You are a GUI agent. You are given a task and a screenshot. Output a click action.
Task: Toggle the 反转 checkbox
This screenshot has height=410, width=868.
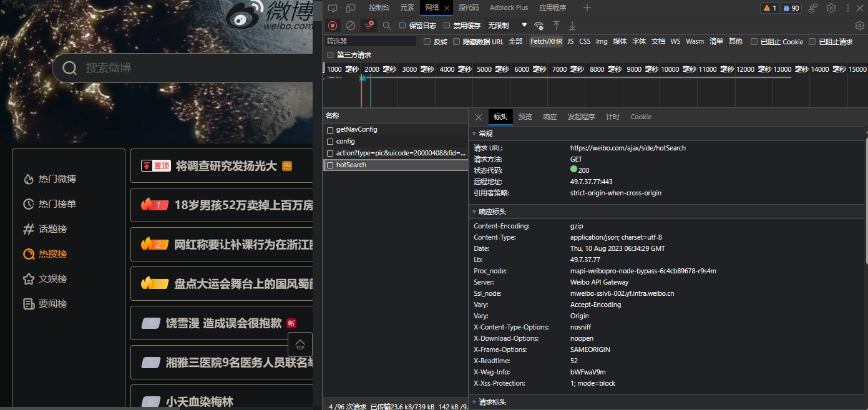427,42
